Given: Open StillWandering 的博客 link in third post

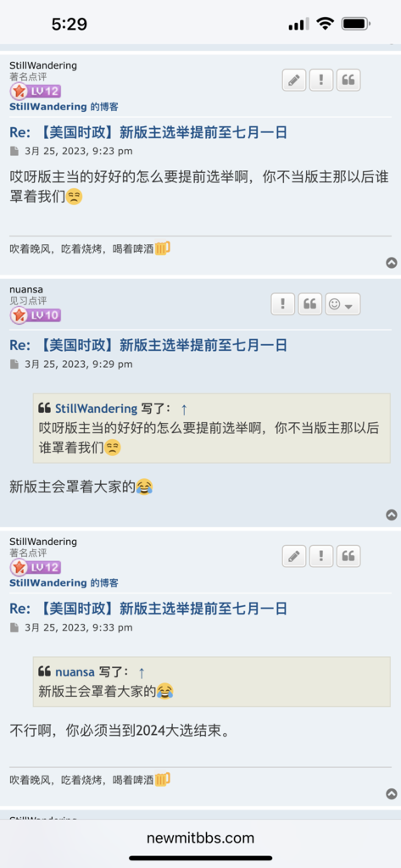Looking at the screenshot, I should tap(64, 583).
